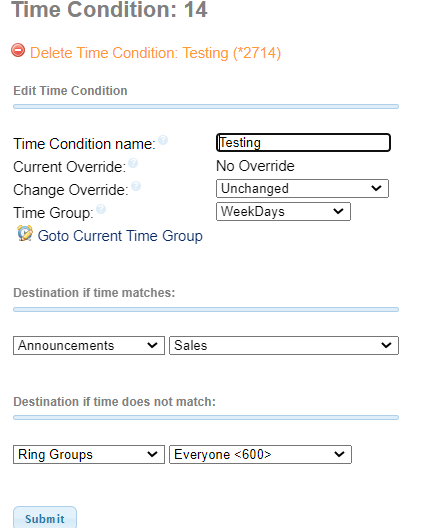Image resolution: width=421 pixels, height=528 pixels.
Task: Expand the Ring Groups destination dropdown
Action: pyautogui.click(x=89, y=455)
